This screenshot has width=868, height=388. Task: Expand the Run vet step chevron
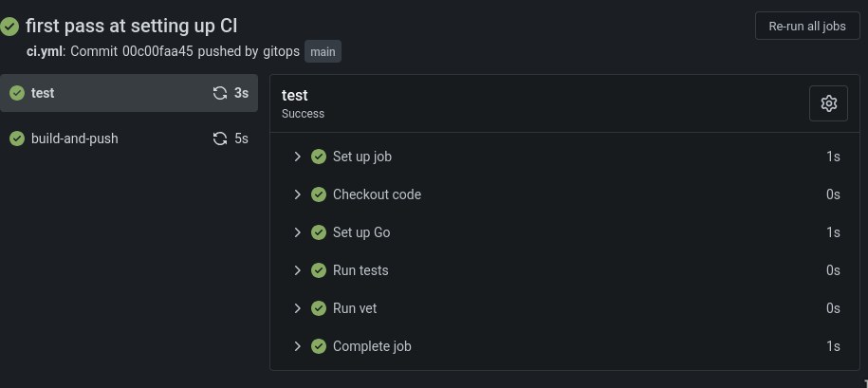(x=297, y=308)
